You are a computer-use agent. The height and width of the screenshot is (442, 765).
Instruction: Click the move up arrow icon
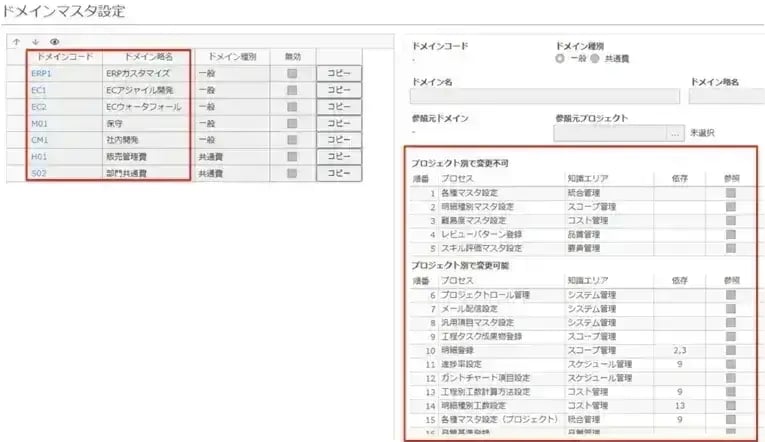point(15,42)
